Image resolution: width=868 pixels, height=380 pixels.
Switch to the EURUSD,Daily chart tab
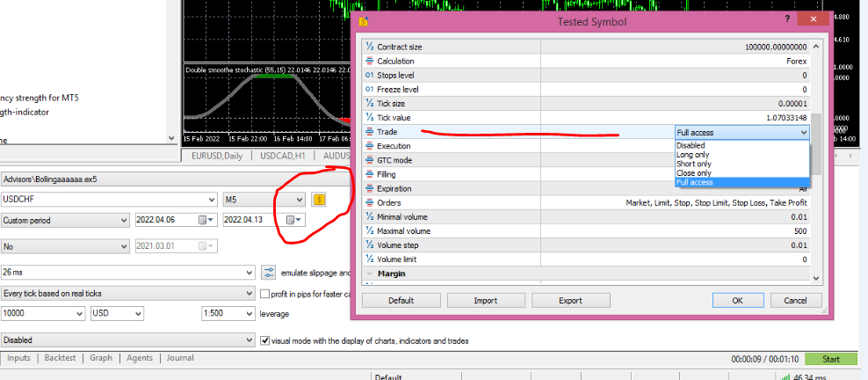(x=217, y=156)
